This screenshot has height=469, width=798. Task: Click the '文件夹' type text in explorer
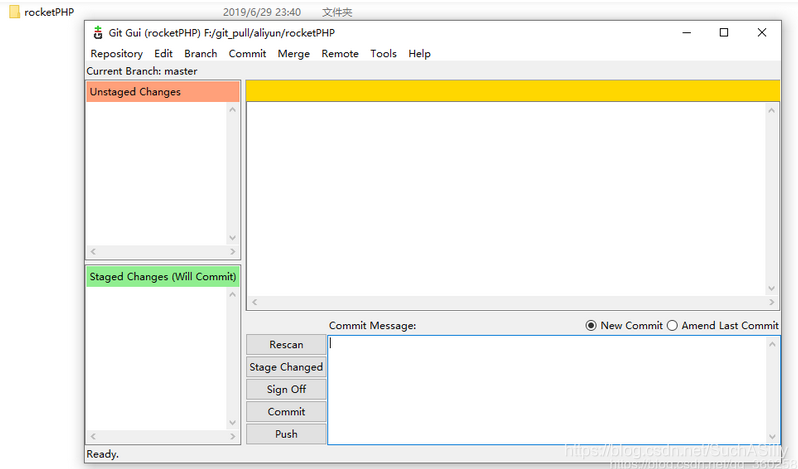coord(337,12)
